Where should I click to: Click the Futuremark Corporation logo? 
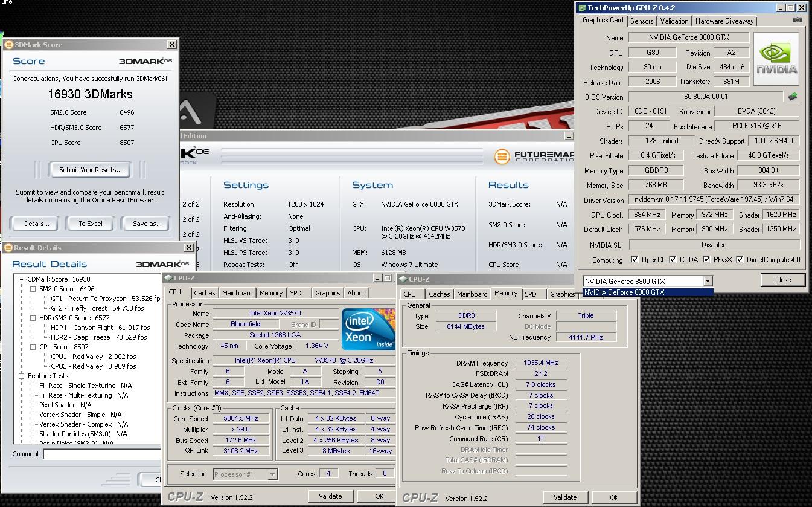pyautogui.click(x=534, y=157)
